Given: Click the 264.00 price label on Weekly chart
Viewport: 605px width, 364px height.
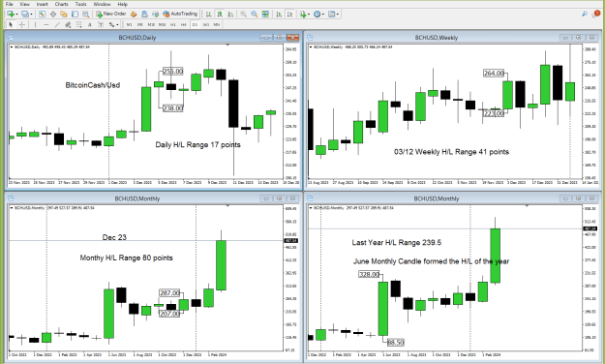Looking at the screenshot, I should (x=494, y=73).
